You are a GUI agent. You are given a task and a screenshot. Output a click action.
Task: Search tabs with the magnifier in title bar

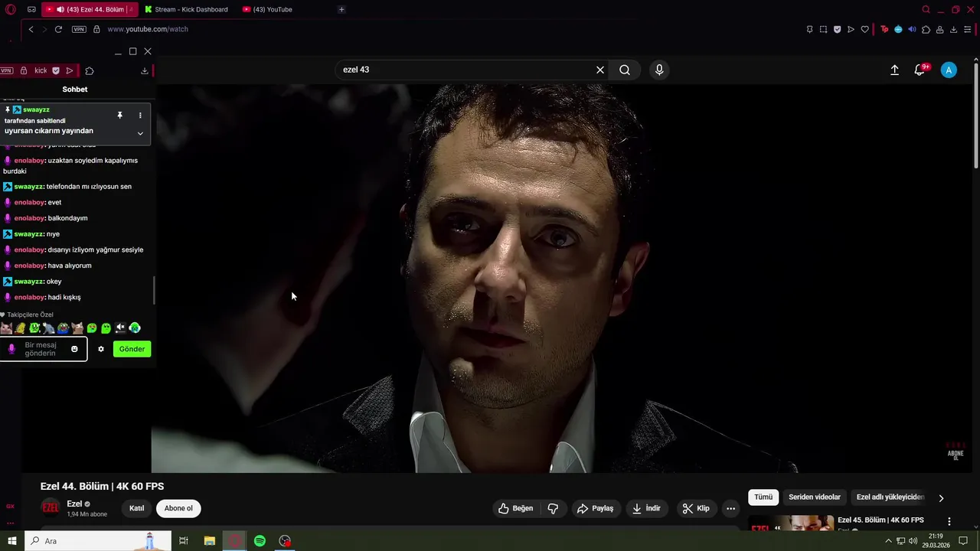[x=926, y=9]
